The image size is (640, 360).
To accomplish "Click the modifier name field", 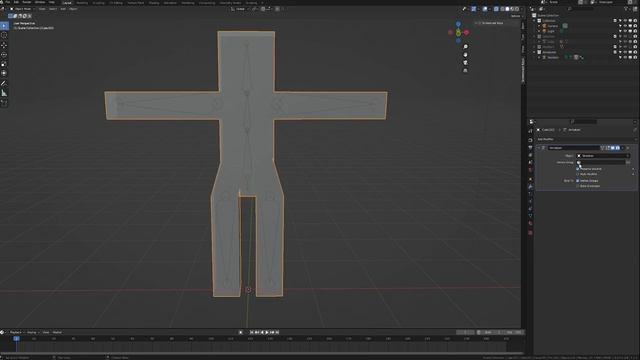I will tap(573, 148).
